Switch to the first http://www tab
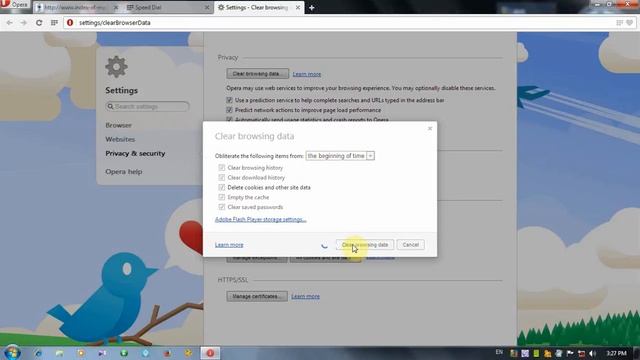The width and height of the screenshot is (640, 360). pyautogui.click(x=77, y=7)
